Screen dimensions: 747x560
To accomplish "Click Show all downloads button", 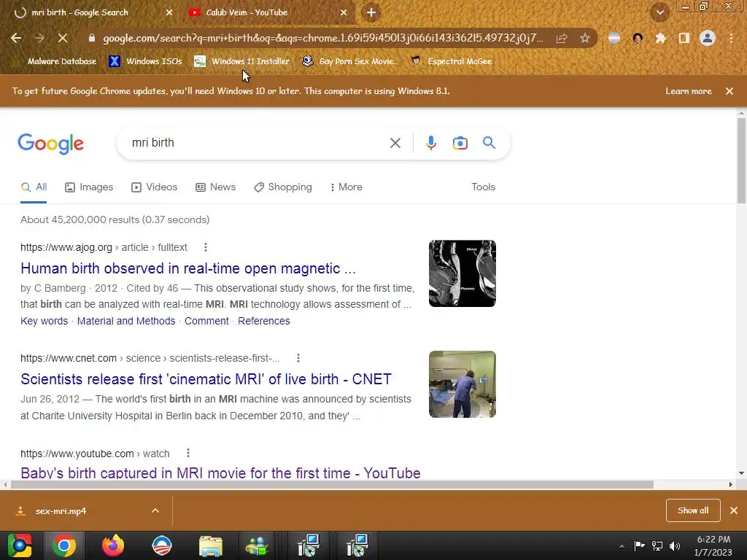I will [x=693, y=510].
